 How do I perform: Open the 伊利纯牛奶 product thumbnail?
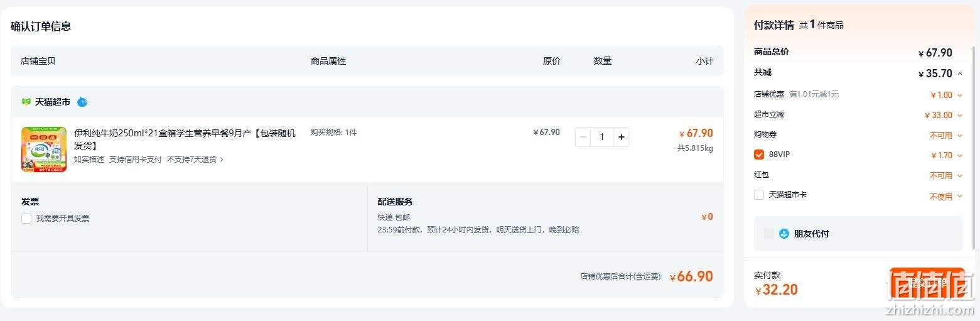[x=44, y=150]
